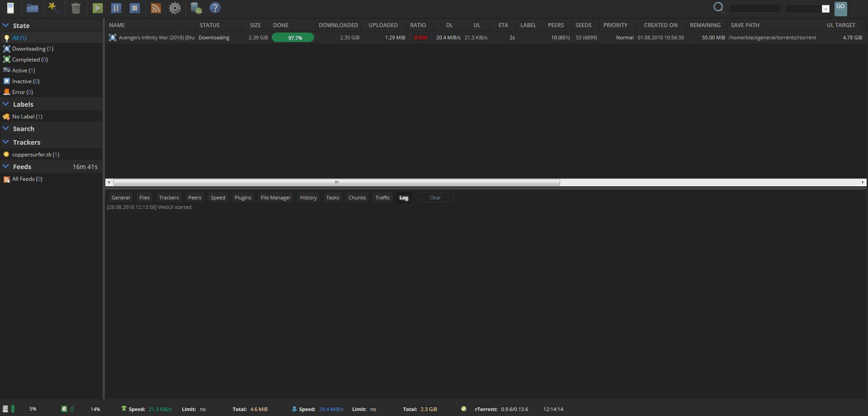868x416 pixels.
Task: Switch to the Peers tab
Action: click(194, 198)
